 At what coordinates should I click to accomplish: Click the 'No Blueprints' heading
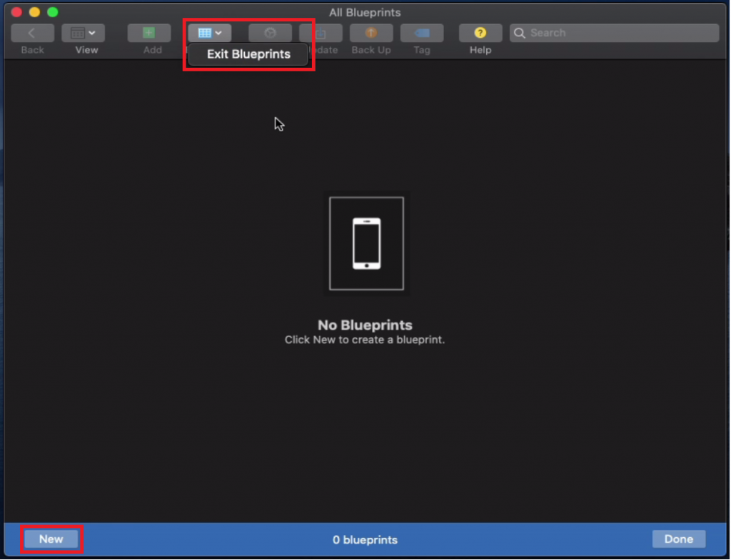coord(365,325)
